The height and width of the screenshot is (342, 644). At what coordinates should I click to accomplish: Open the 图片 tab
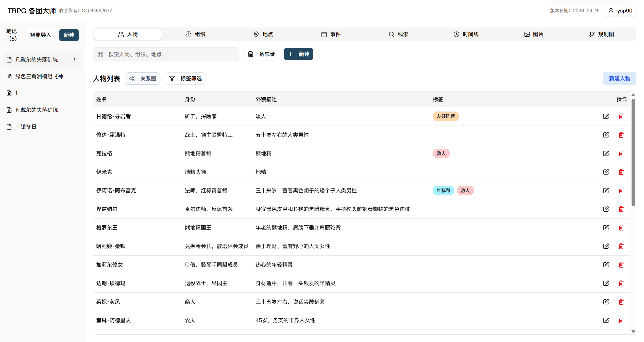point(534,34)
